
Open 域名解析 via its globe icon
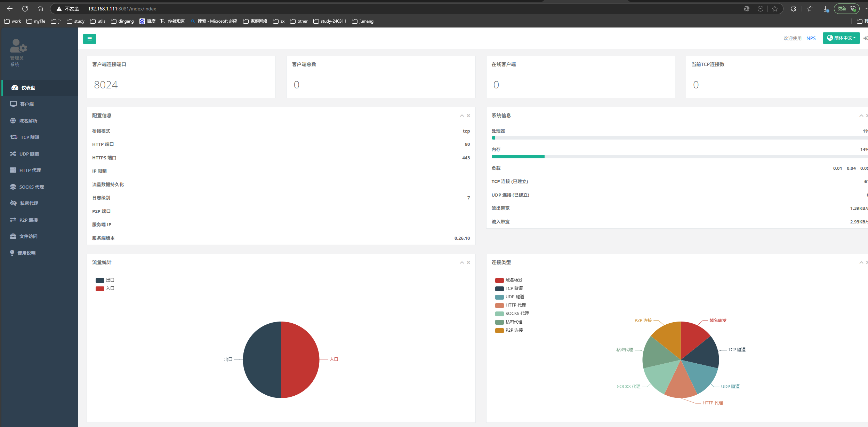point(13,121)
